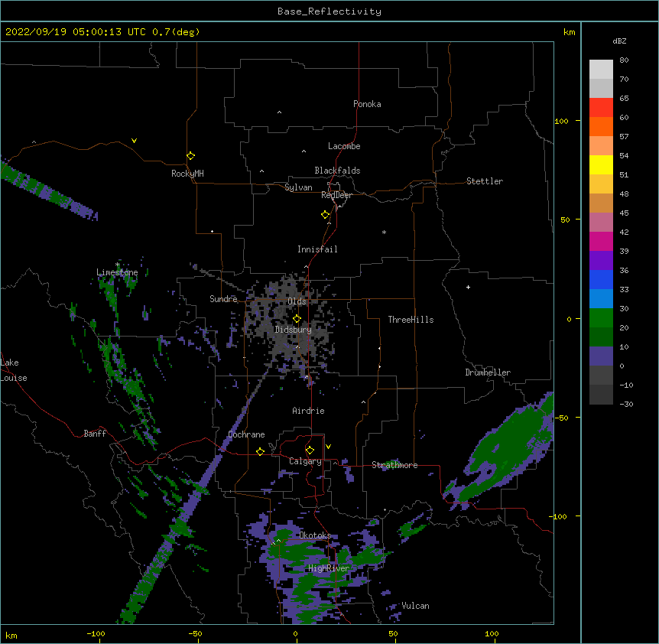Click the Stettler city label
The width and height of the screenshot is (659, 644).
click(x=485, y=181)
